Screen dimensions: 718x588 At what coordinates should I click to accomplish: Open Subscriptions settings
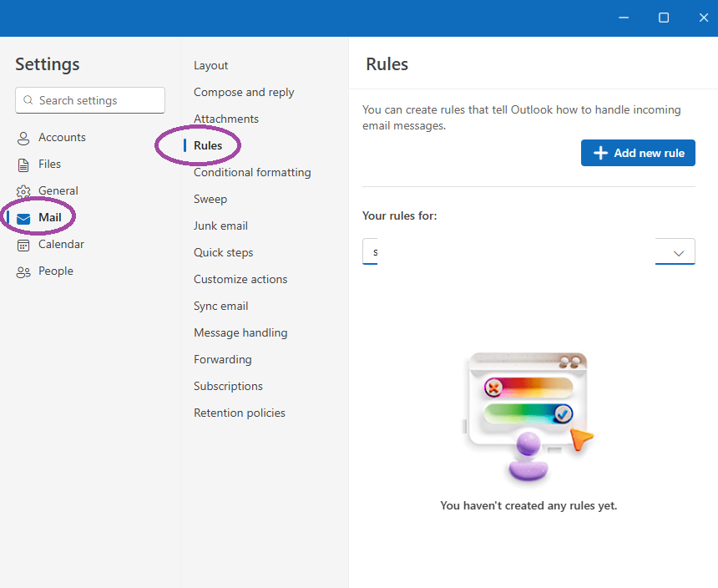228,386
